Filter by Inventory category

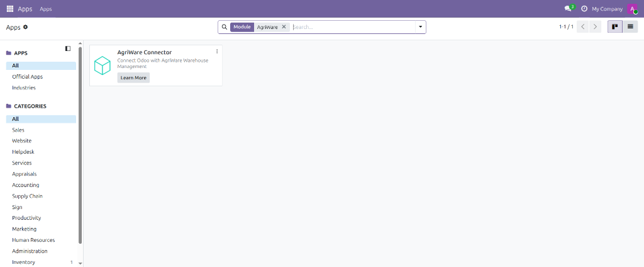(41, 262)
